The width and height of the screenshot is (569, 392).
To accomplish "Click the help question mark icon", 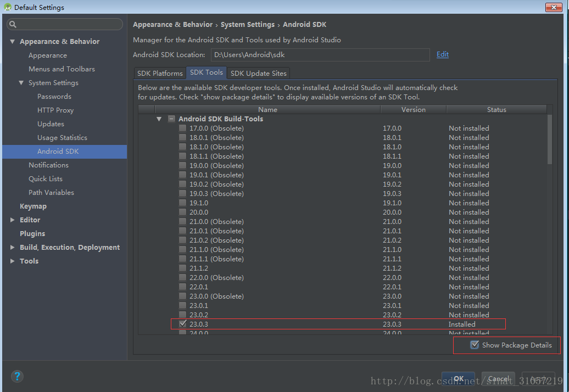I will (17, 376).
